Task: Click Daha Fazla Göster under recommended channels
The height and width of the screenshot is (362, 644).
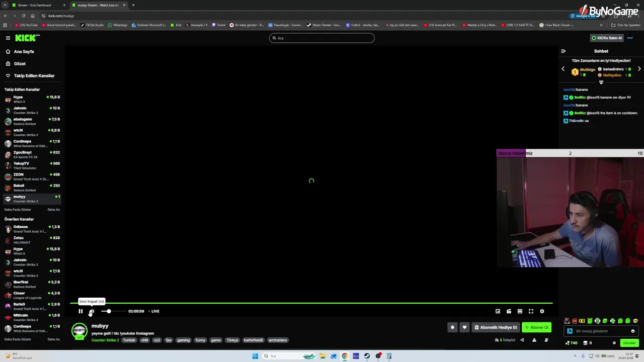Action: (18, 339)
